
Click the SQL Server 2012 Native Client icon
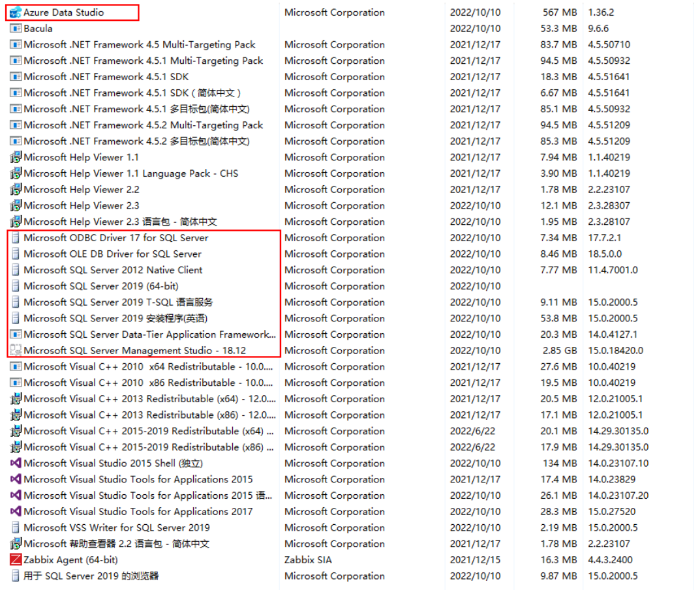pos(16,270)
